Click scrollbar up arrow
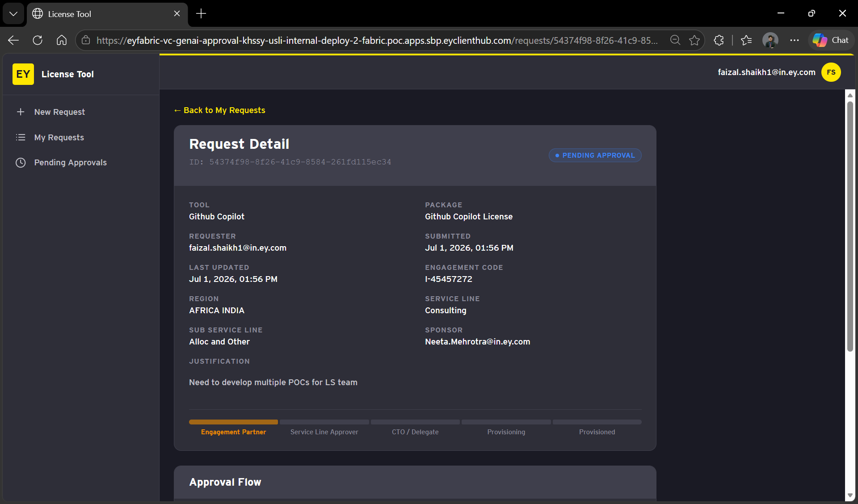 [850, 95]
